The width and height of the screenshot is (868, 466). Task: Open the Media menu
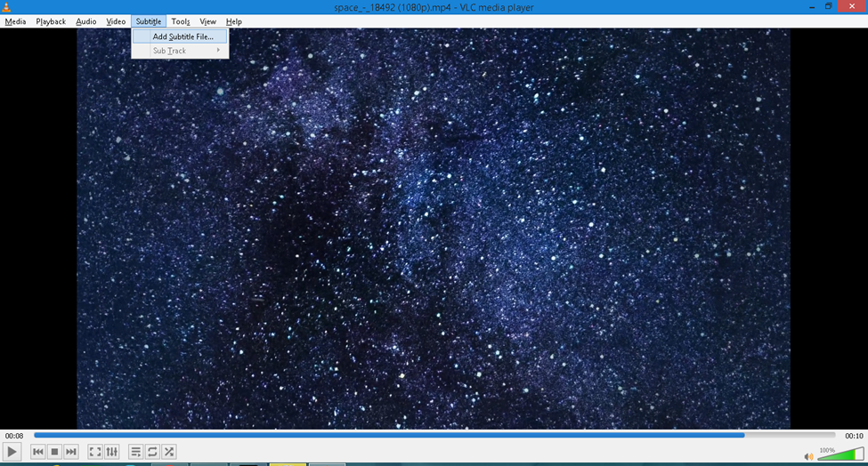15,21
